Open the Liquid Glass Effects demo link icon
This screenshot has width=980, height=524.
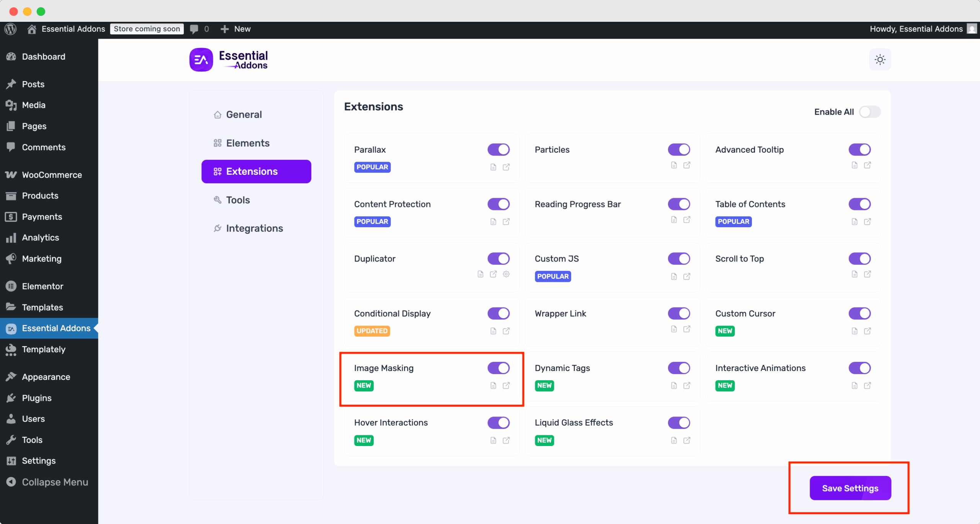(687, 440)
